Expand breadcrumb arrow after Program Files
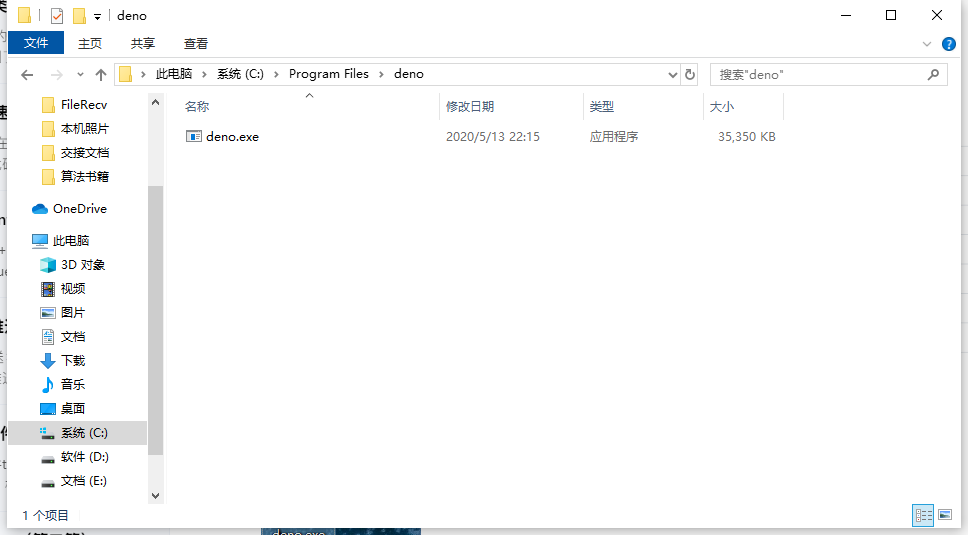The image size is (968, 535). pyautogui.click(x=381, y=74)
